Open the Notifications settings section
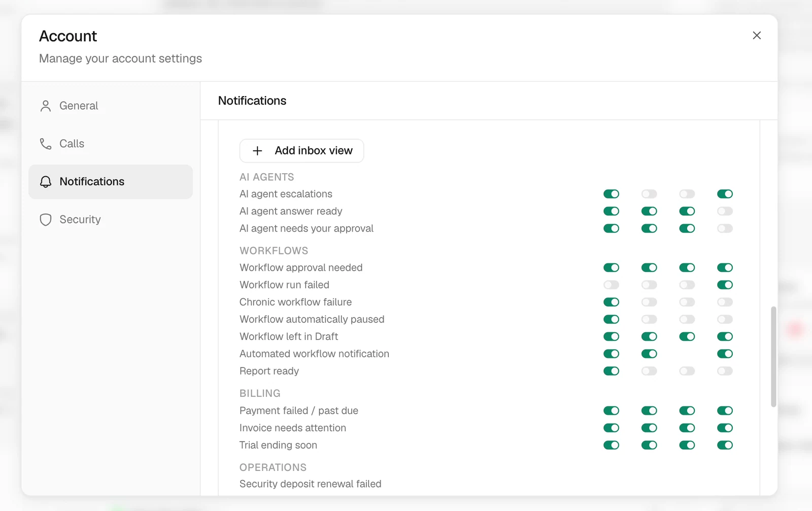The width and height of the screenshot is (812, 511). tap(111, 182)
